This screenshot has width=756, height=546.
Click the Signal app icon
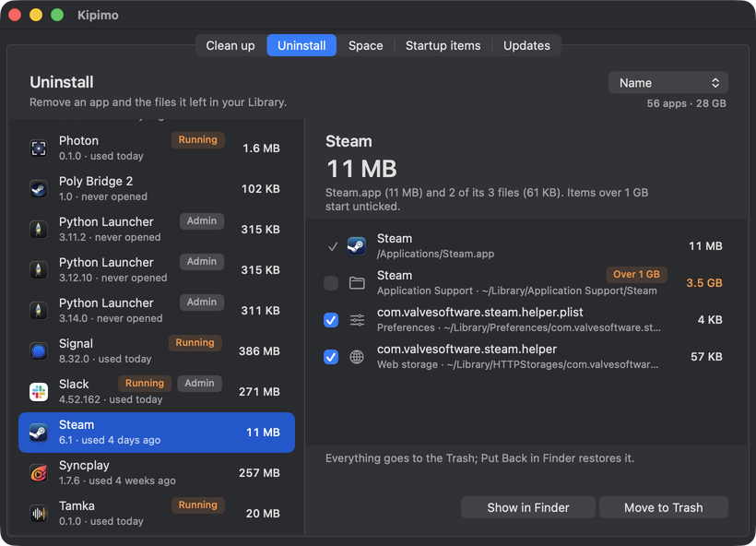coord(39,351)
